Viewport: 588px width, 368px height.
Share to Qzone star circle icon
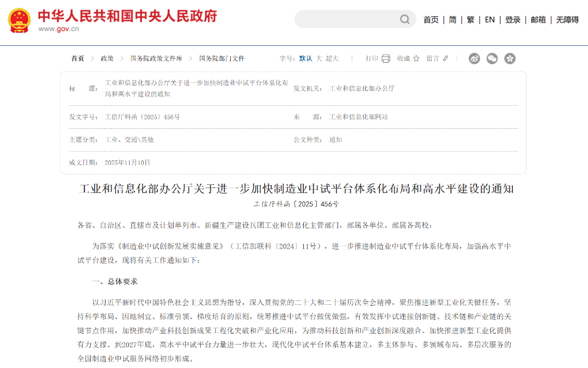click(510, 58)
